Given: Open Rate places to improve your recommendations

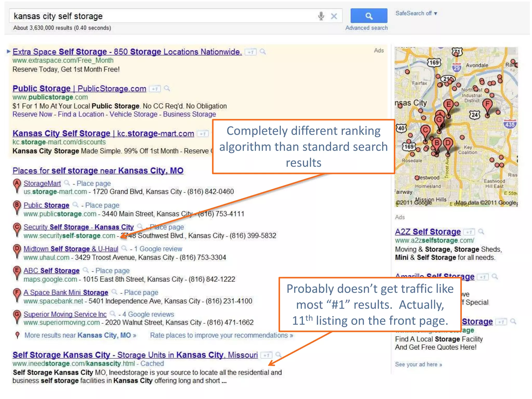Looking at the screenshot, I should [x=222, y=335].
